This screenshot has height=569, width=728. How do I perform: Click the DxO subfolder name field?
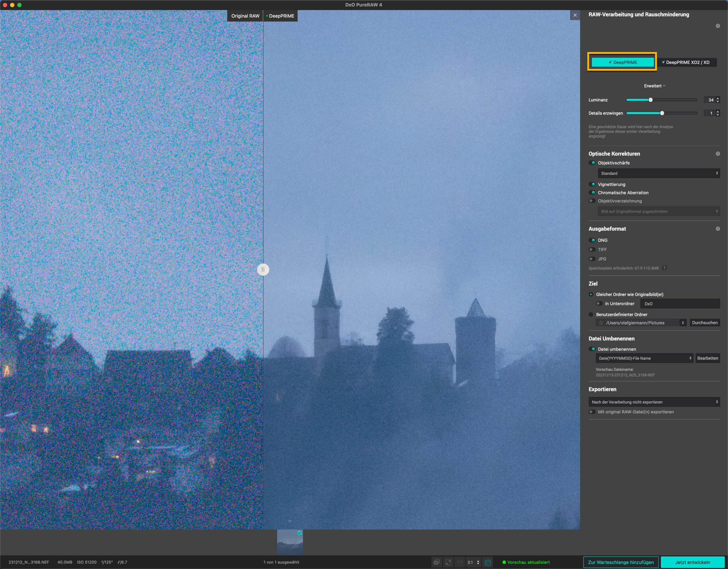pyautogui.click(x=680, y=304)
